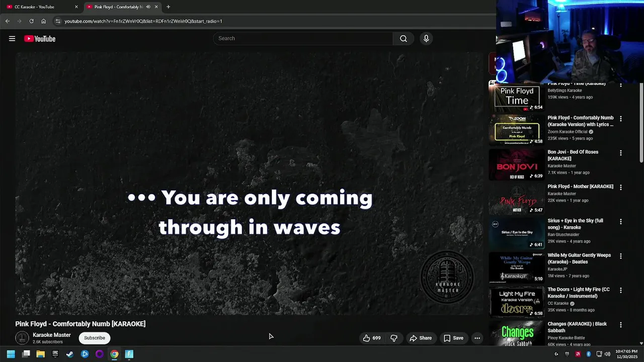Image resolution: width=644 pixels, height=362 pixels.
Task: Click the Chrome address bar URL
Action: coord(143,21)
